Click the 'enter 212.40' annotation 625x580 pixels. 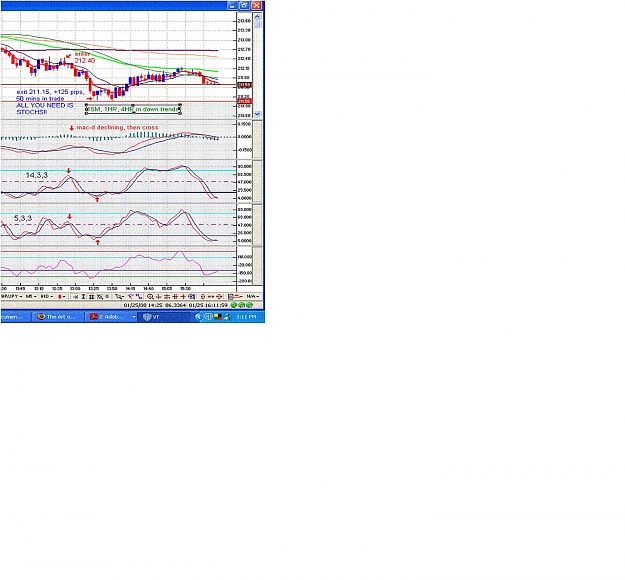[85, 57]
